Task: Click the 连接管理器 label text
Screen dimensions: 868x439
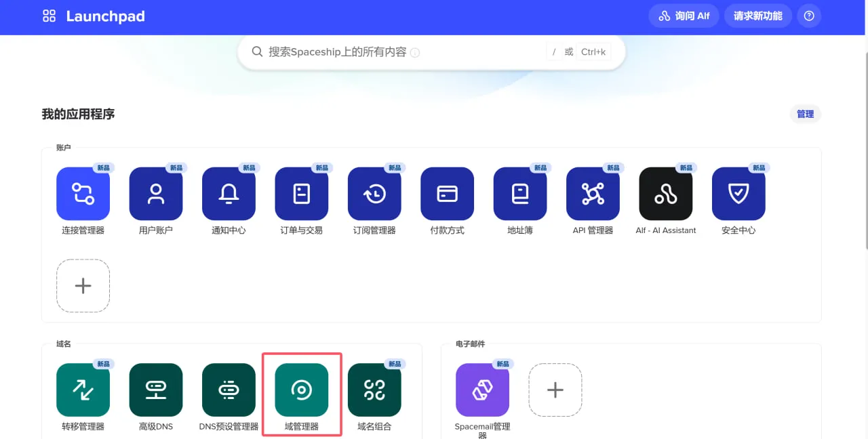Action: pos(83,230)
